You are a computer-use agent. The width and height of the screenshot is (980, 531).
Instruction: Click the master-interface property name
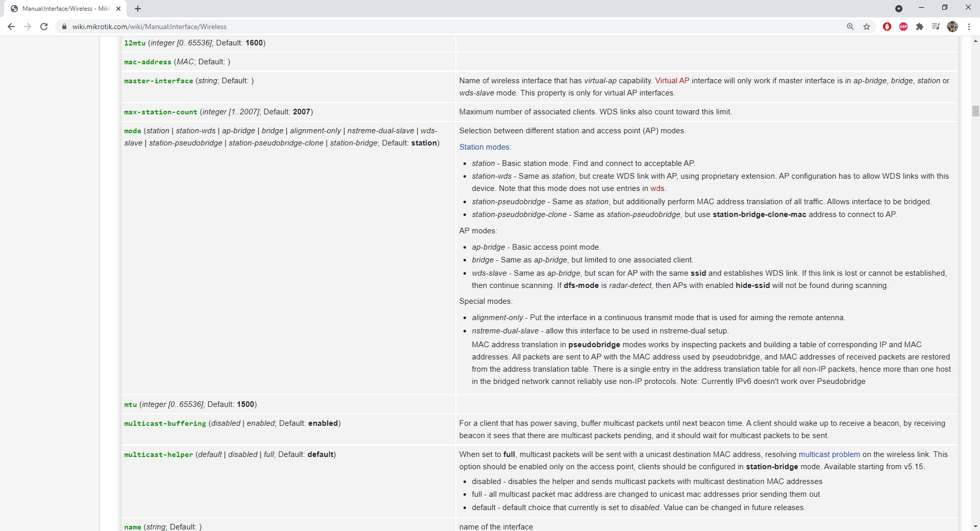click(x=159, y=81)
